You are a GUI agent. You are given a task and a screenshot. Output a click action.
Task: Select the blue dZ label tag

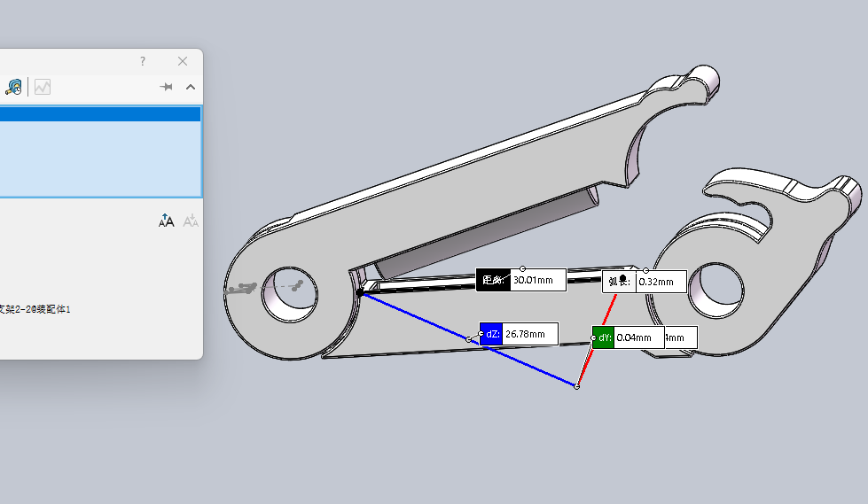pos(491,334)
